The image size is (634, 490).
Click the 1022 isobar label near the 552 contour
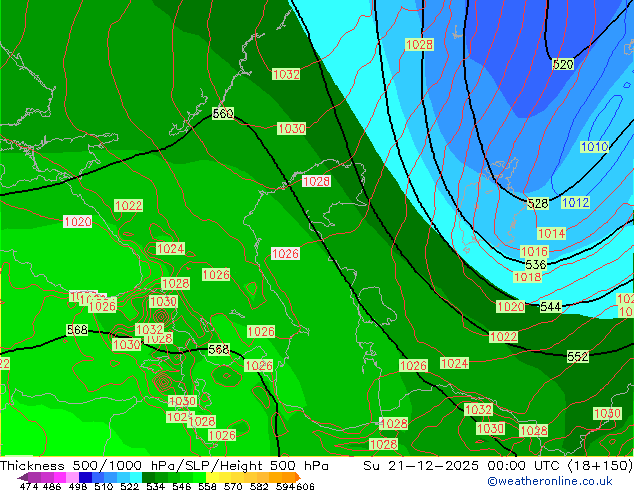pos(503,337)
